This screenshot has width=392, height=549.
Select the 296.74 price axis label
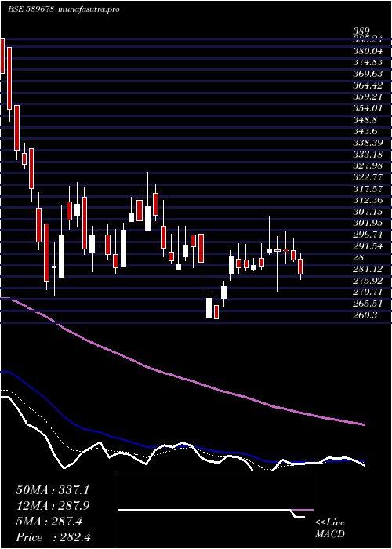point(368,235)
